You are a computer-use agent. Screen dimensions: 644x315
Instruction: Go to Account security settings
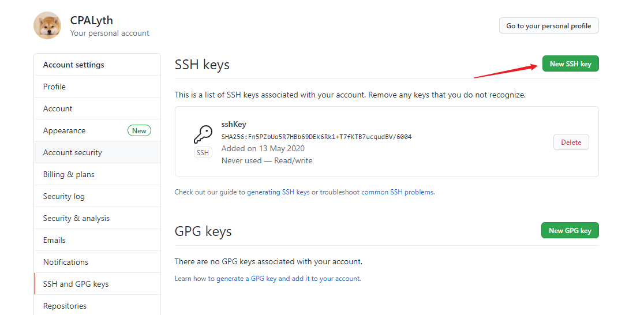(x=73, y=152)
